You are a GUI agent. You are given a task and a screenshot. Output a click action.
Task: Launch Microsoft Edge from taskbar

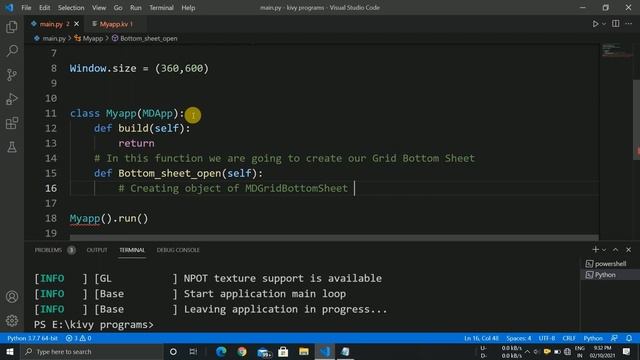[221, 351]
